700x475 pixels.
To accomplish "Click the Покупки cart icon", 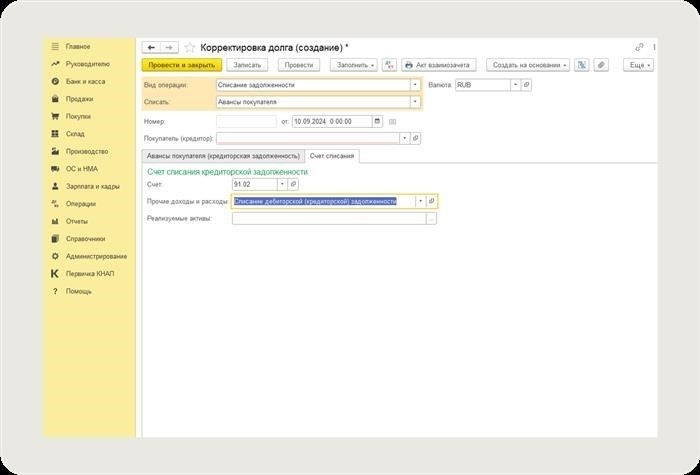I will [55, 117].
